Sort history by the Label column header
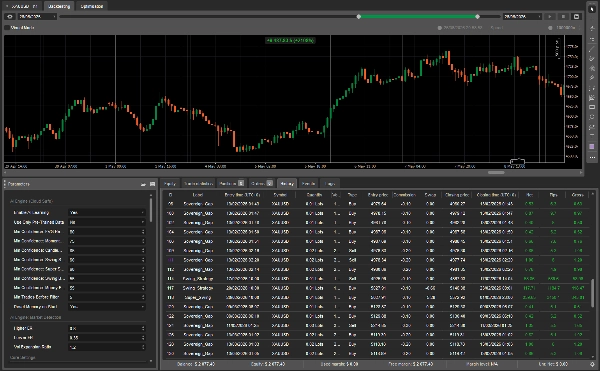600x371 pixels. (x=198, y=195)
